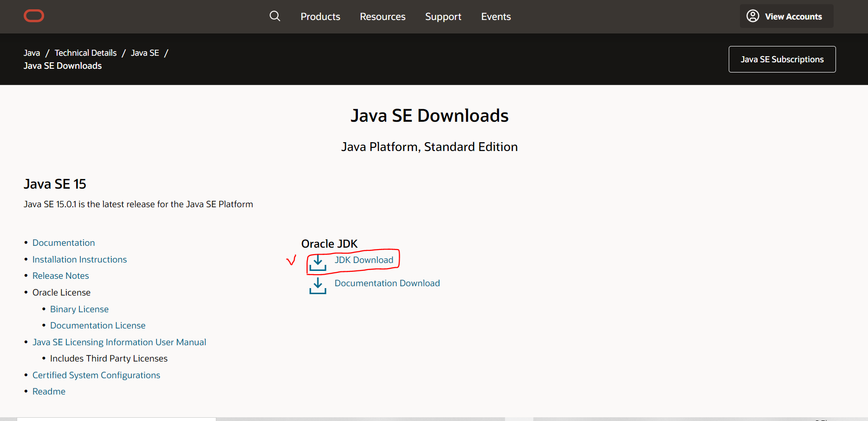Open the Documentation Download link

(387, 283)
